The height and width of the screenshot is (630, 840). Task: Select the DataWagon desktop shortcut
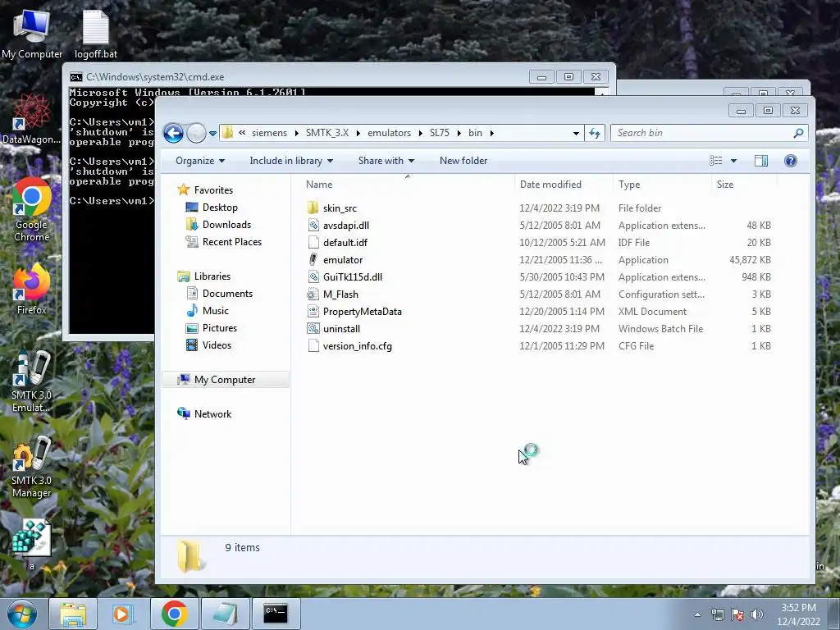32,119
